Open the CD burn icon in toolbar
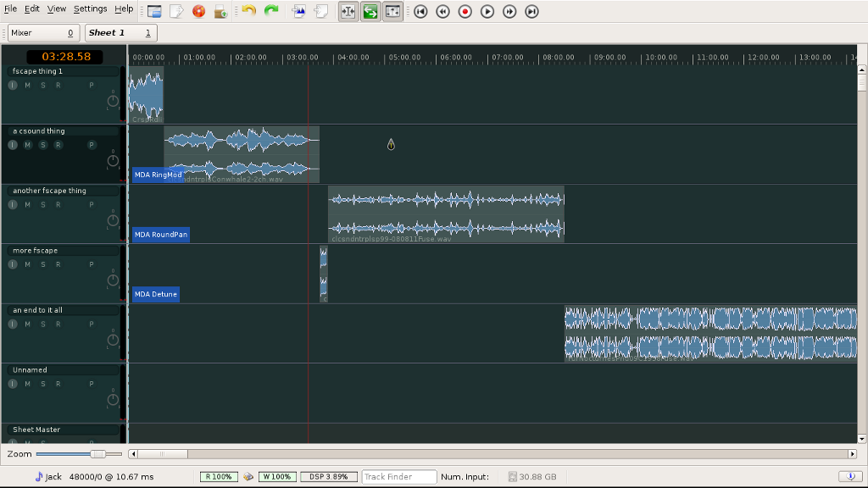Viewport: 868px width, 488px height. click(198, 11)
